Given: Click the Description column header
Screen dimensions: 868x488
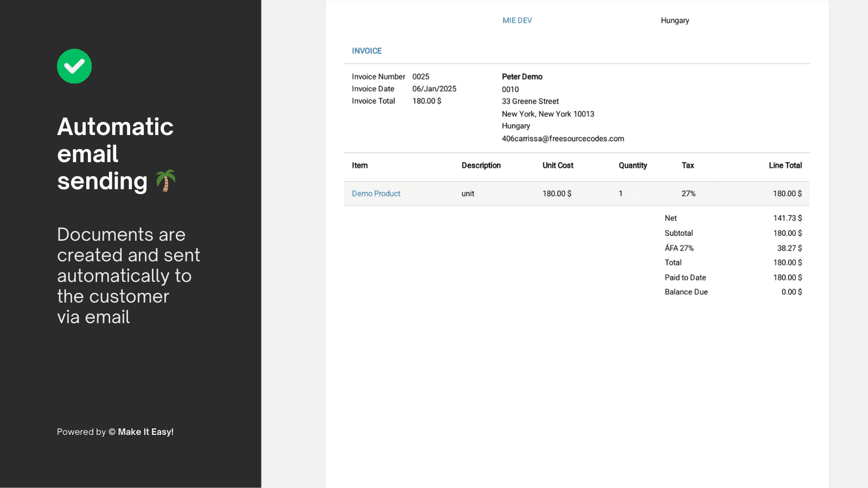Looking at the screenshot, I should tap(481, 165).
